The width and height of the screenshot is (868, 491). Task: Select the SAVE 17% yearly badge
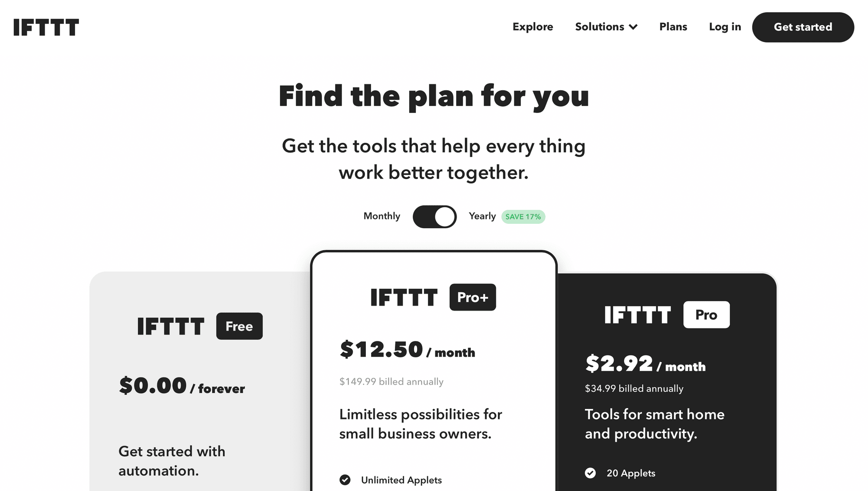523,216
